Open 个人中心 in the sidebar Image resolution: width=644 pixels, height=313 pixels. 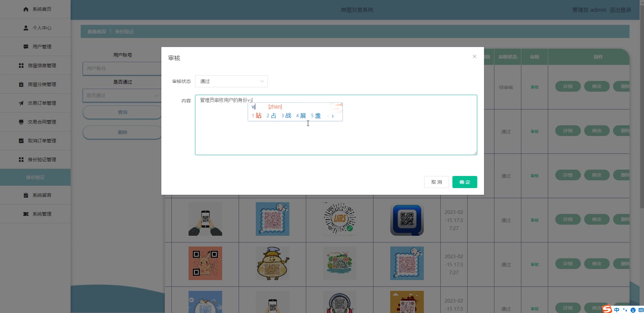click(x=35, y=28)
